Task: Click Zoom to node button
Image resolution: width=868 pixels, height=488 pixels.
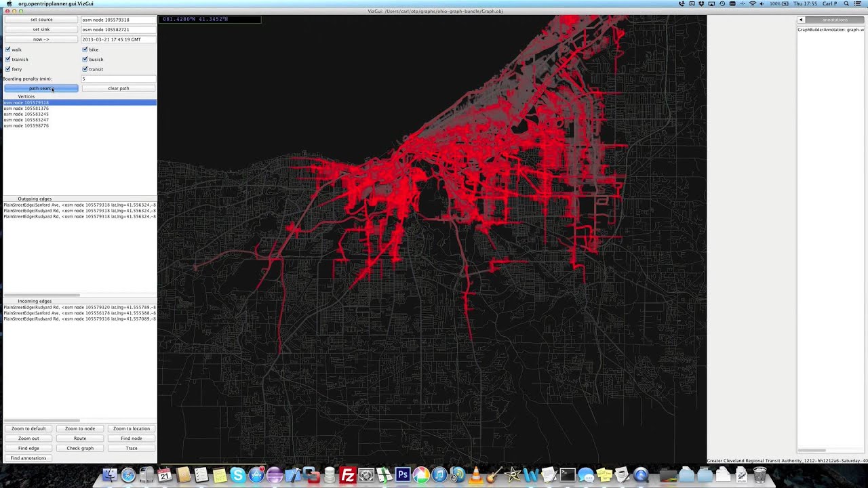Action: point(80,428)
